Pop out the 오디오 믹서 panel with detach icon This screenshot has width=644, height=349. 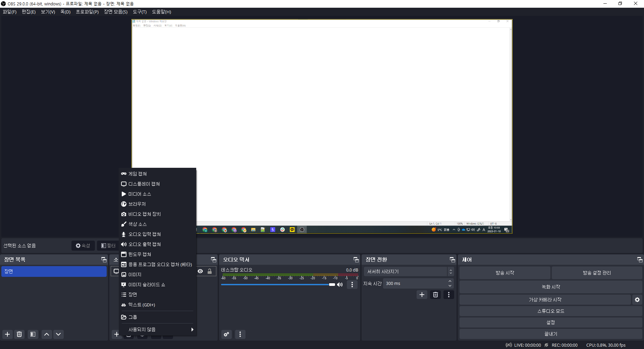coord(356,259)
